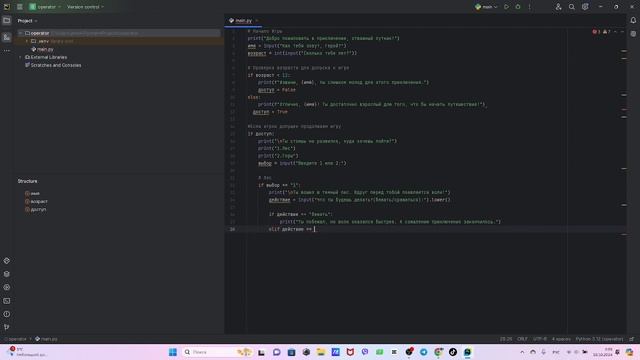Click the yellow warnings indicator in editor
Viewport: 640px width, 360px height.
pos(607,31)
